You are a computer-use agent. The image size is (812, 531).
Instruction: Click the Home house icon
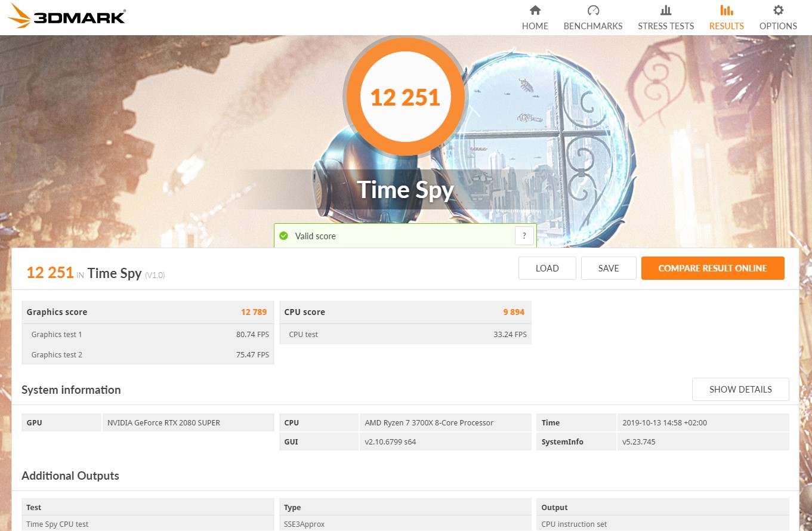(x=535, y=10)
